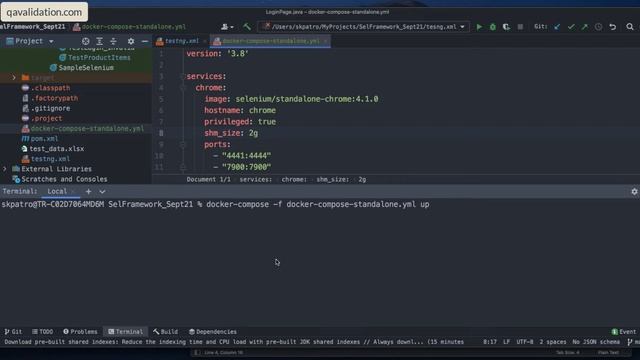Viewport: 640px width, 360px height.
Task: Open the TODO tool window
Action: [x=42, y=332]
